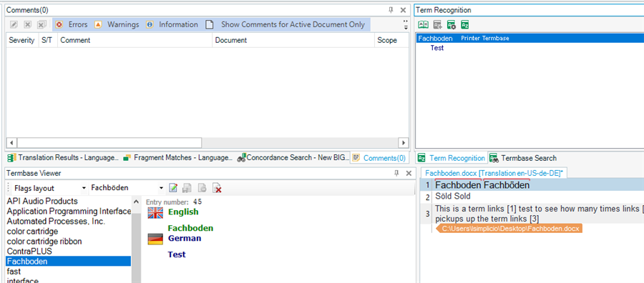This screenshot has height=283, width=644.
Task: Click the Scope column header
Action: 391,40
